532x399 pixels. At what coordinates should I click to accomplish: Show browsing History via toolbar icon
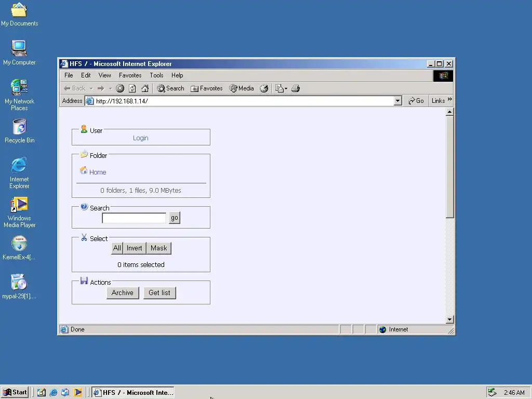pos(264,88)
